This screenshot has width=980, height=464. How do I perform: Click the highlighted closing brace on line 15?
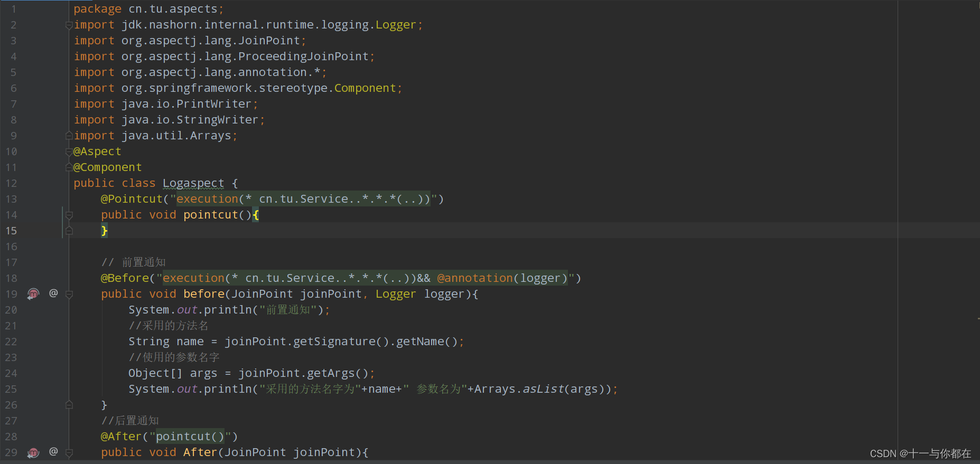click(x=104, y=231)
